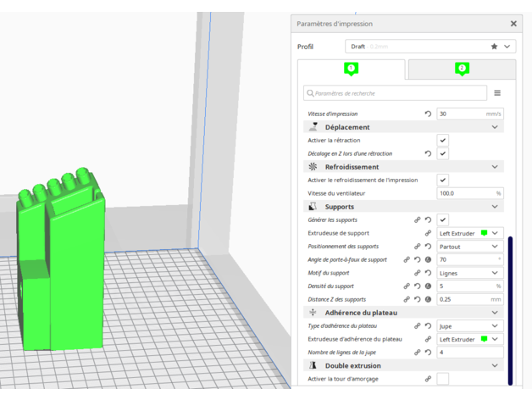The height and width of the screenshot is (400, 532).
Task: Select extruder 1 tab
Action: coord(351,69)
